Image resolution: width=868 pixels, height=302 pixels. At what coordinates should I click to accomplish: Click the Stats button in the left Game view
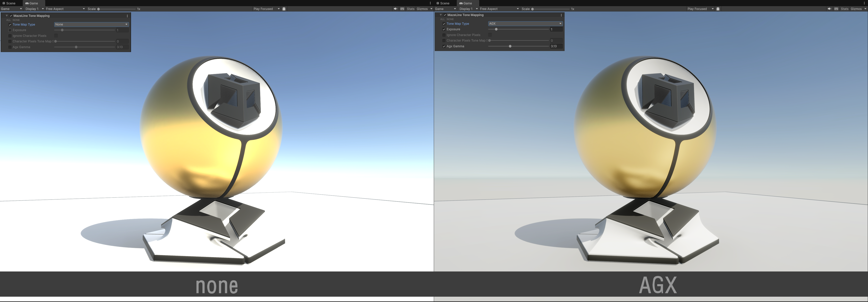click(410, 9)
